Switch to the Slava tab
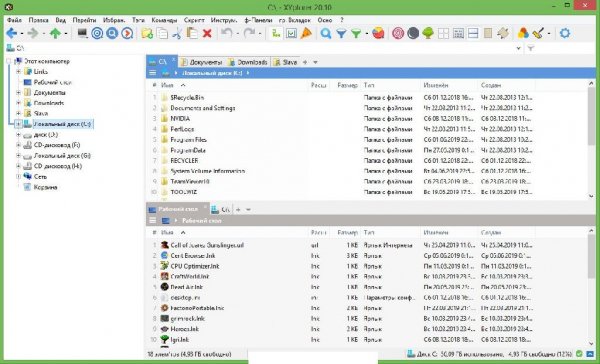Viewport: 600px width, 364px height. tap(286, 62)
